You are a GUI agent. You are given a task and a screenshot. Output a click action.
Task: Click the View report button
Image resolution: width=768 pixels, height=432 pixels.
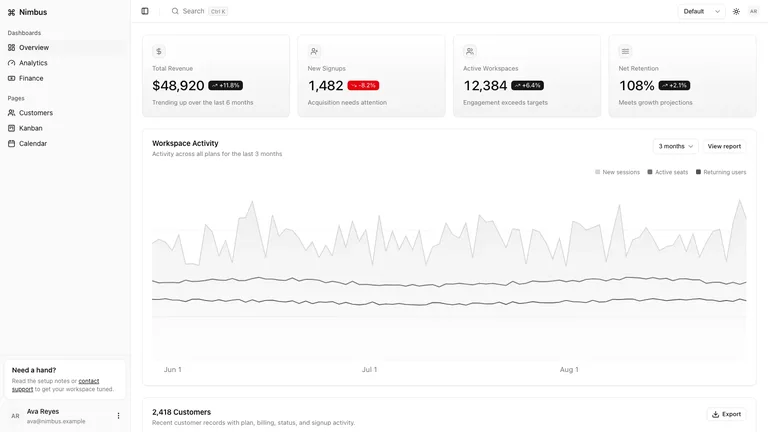click(724, 146)
